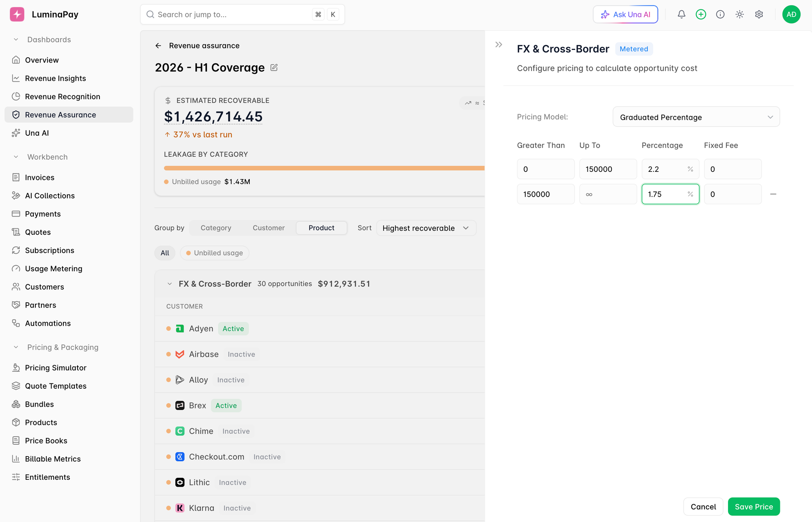Collapse the Pricing & Packaging section
812x522 pixels.
pos(16,347)
